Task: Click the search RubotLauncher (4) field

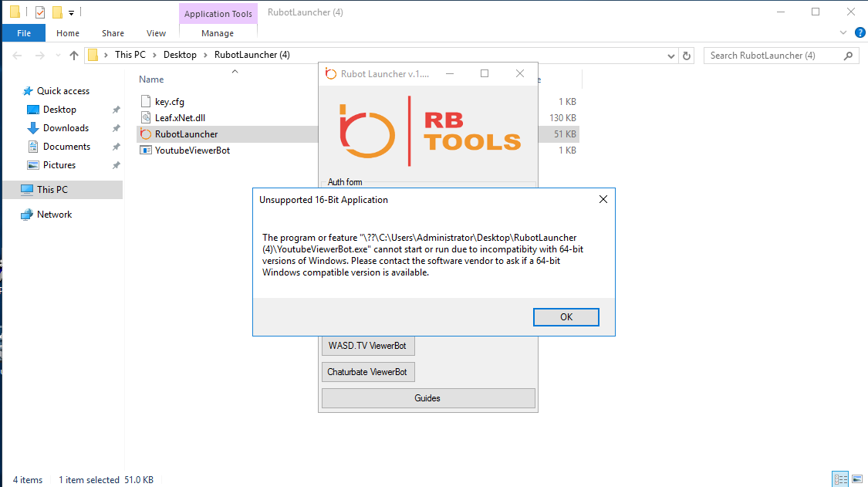Action: [774, 56]
